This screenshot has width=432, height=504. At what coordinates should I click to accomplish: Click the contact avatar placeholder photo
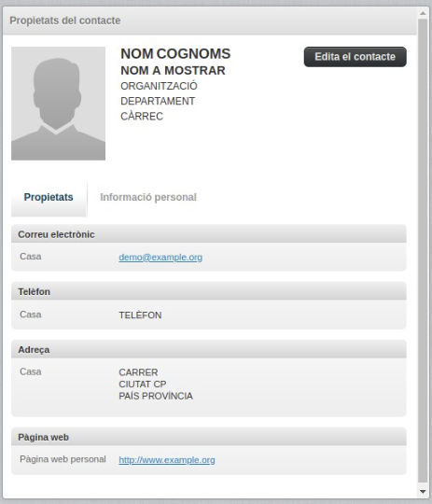pyautogui.click(x=58, y=104)
